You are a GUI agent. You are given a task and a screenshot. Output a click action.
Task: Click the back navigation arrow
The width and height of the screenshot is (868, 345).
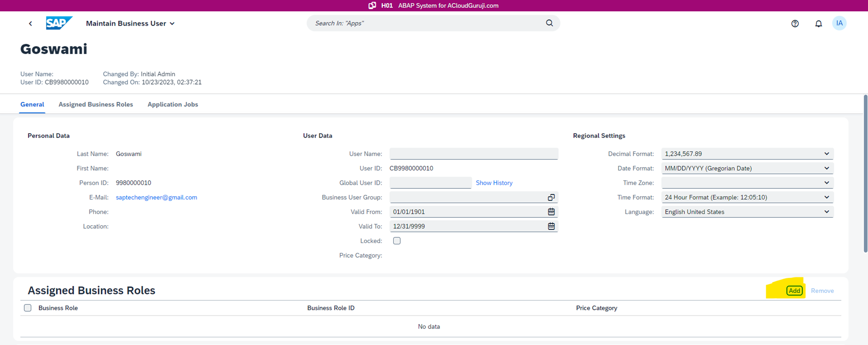(x=30, y=23)
